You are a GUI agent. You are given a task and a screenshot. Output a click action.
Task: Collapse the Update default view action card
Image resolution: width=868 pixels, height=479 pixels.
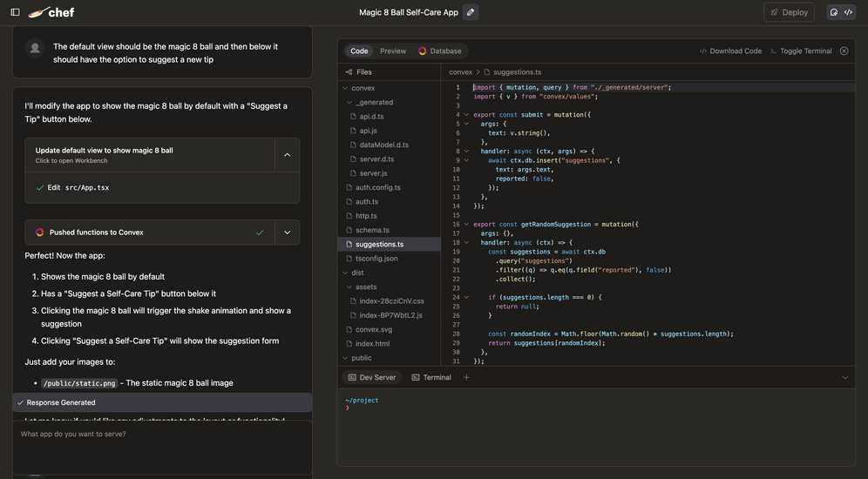pyautogui.click(x=288, y=155)
